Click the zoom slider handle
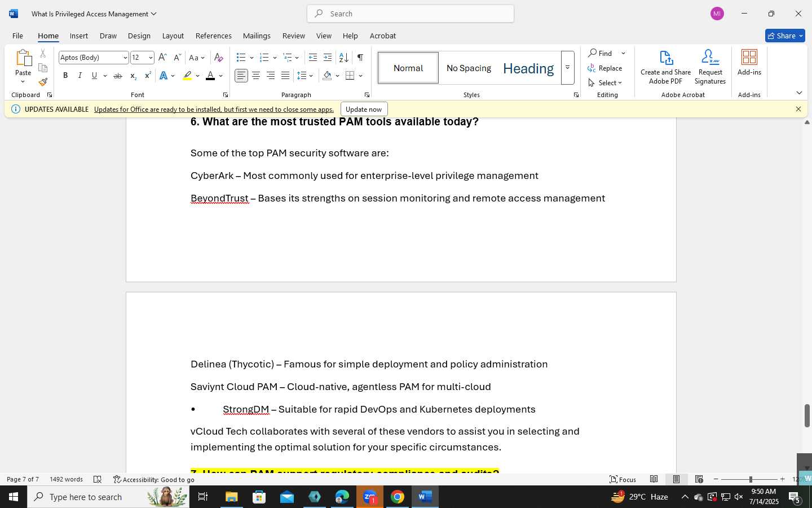812x508 pixels. (751, 479)
